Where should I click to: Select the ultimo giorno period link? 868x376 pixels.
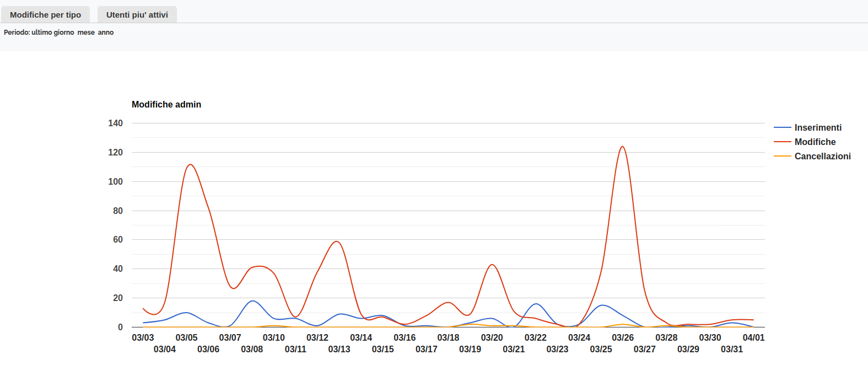(53, 33)
